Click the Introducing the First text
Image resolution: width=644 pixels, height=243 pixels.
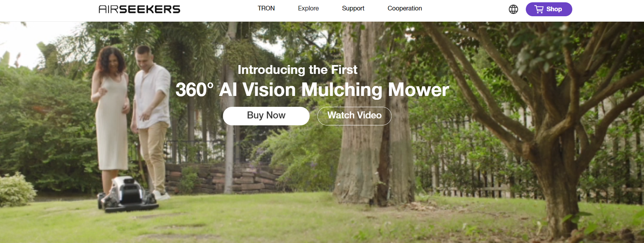click(x=297, y=69)
